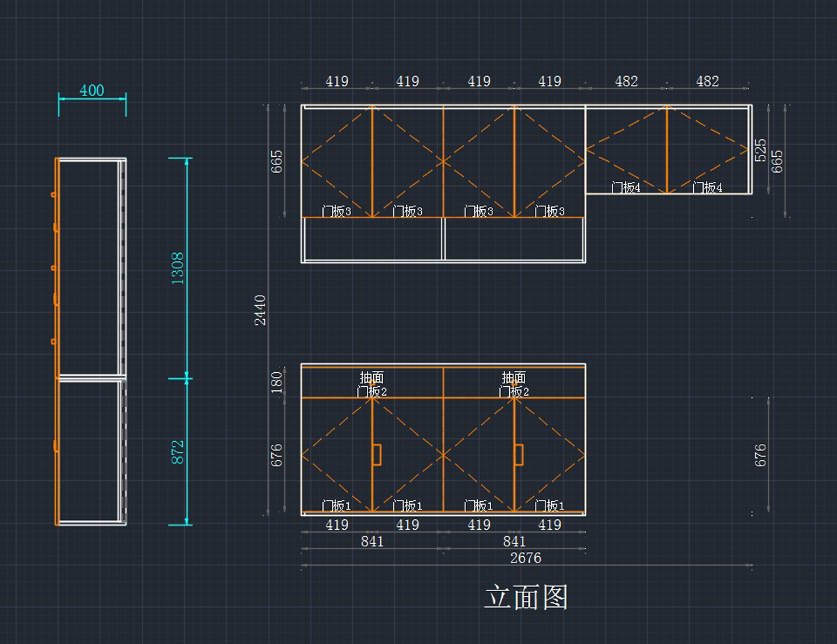The height and width of the screenshot is (644, 837).
Task: Select the leftmost 门板4 door label
Action: (626, 187)
